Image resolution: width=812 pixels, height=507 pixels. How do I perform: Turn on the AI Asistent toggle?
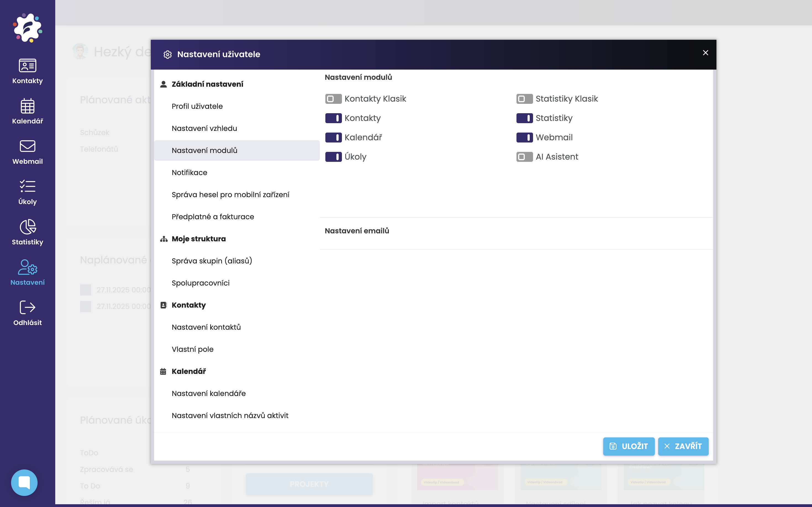524,157
